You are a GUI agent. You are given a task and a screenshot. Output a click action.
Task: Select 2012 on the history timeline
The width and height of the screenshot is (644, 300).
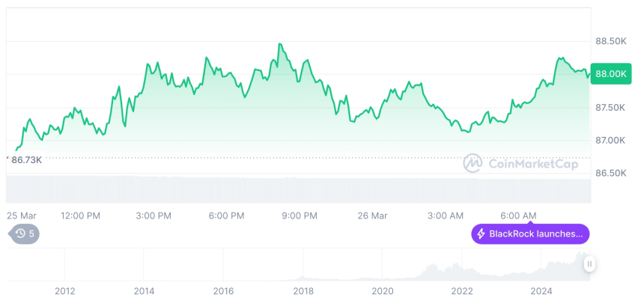(64, 290)
